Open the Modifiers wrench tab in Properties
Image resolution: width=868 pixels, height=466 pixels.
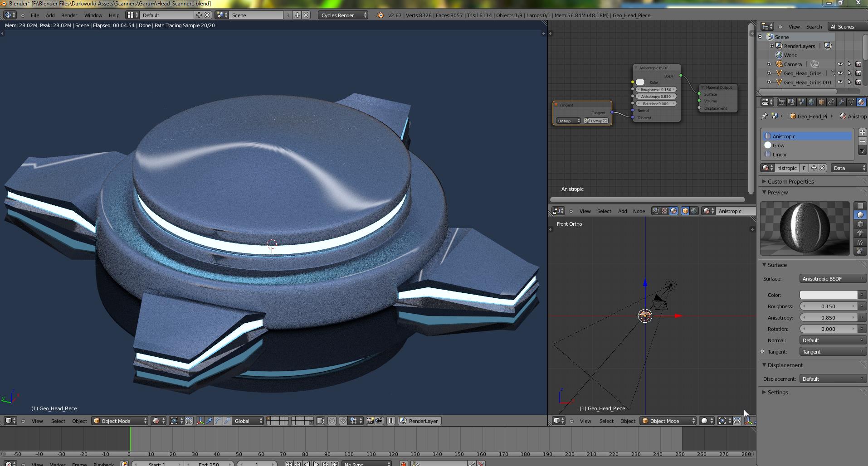[841, 102]
